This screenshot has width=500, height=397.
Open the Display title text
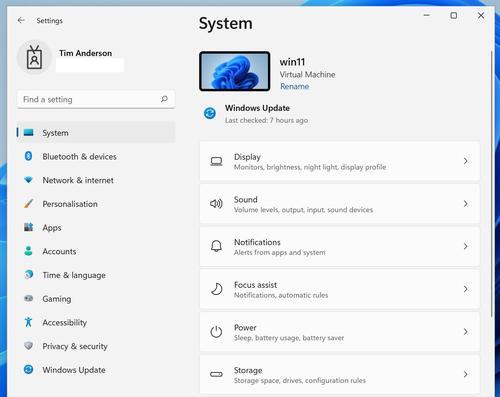pos(247,157)
